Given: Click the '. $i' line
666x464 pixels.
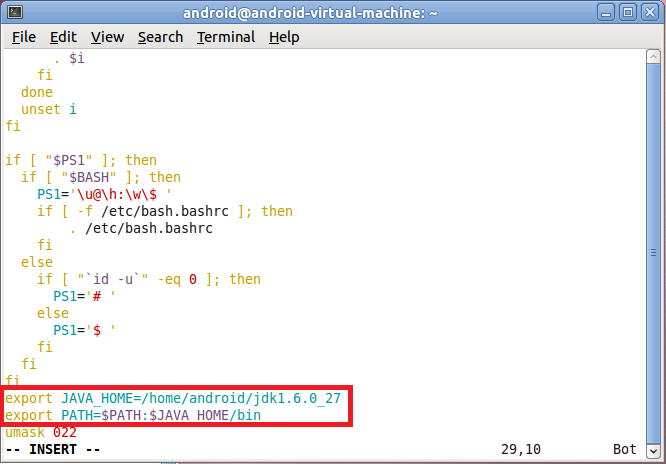Looking at the screenshot, I should tap(69, 58).
